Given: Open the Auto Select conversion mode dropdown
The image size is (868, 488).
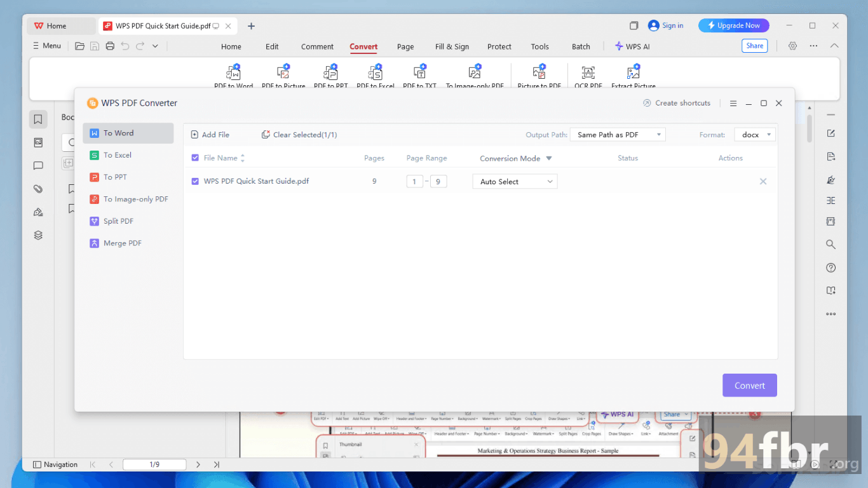Looking at the screenshot, I should 515,182.
